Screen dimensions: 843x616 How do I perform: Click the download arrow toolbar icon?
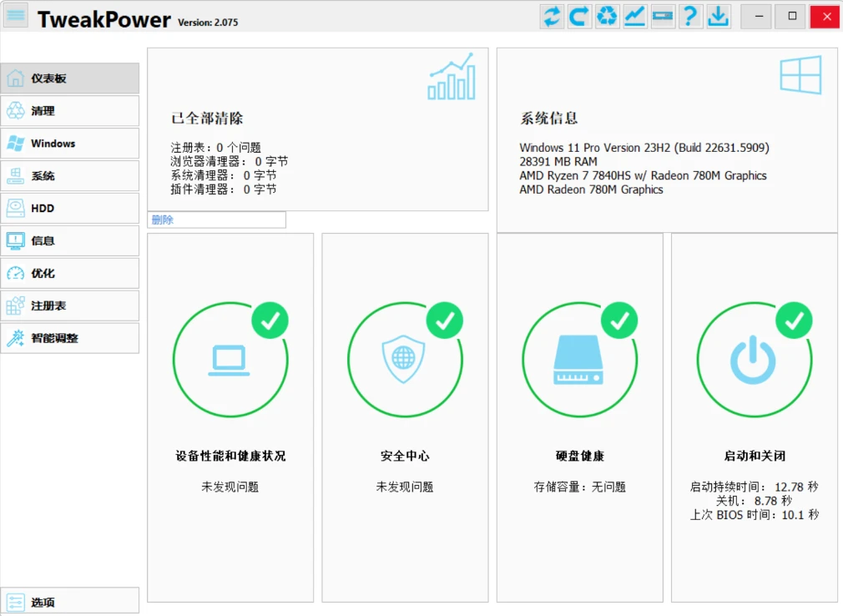coord(718,17)
